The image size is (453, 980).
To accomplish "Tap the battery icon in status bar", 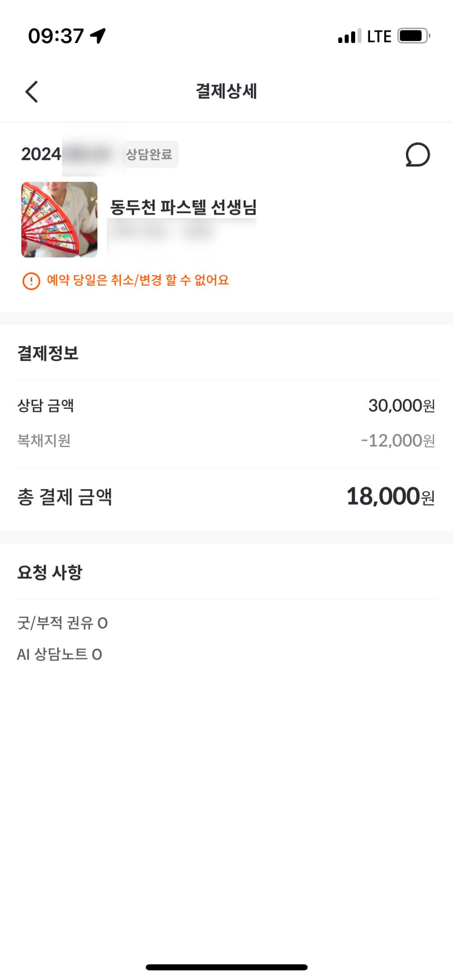I will click(413, 36).
